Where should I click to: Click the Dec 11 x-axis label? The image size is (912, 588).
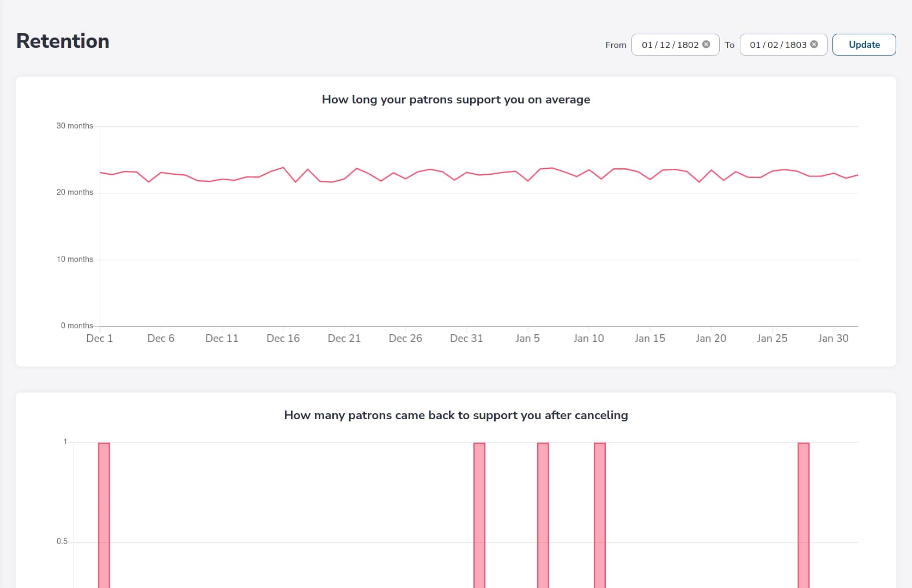click(222, 338)
